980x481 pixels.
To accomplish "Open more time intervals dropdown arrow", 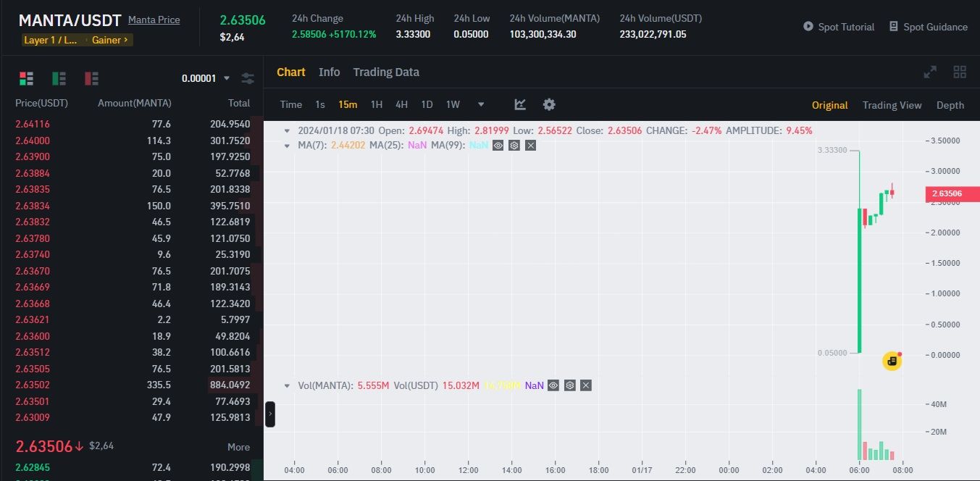I will (x=481, y=104).
